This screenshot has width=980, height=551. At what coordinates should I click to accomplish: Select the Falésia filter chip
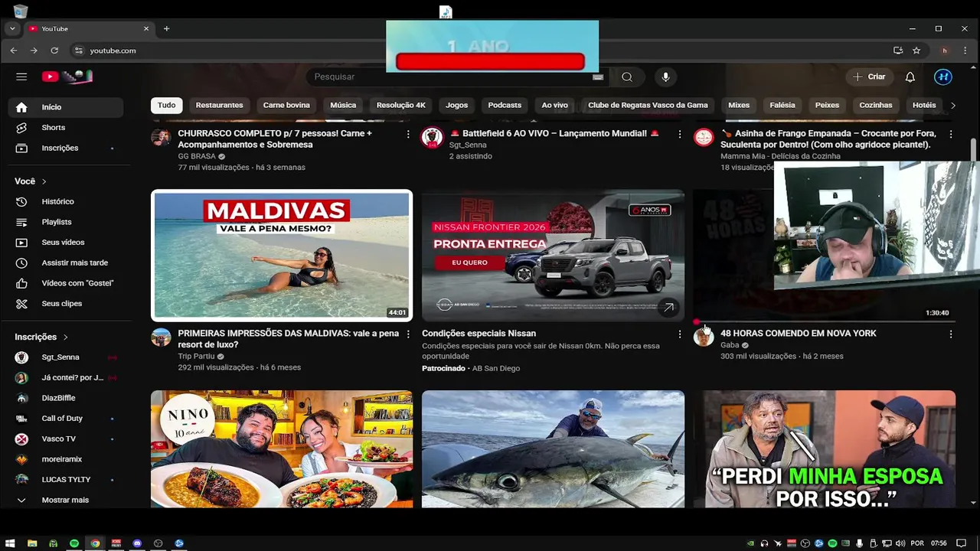click(x=782, y=105)
